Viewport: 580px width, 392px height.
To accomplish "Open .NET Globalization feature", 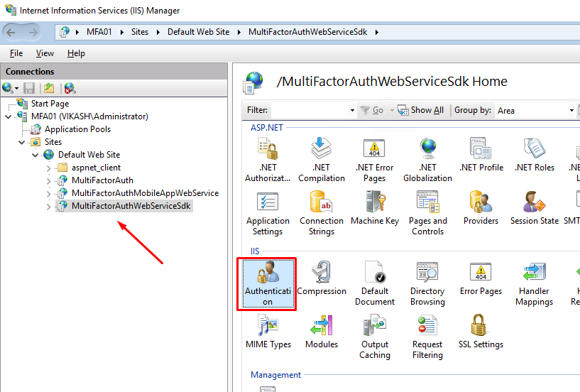I will [x=427, y=160].
